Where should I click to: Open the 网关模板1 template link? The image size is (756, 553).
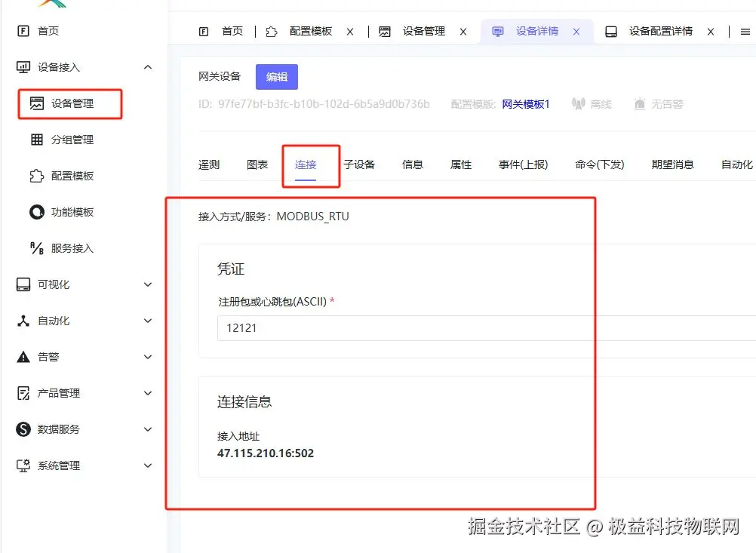pos(526,104)
